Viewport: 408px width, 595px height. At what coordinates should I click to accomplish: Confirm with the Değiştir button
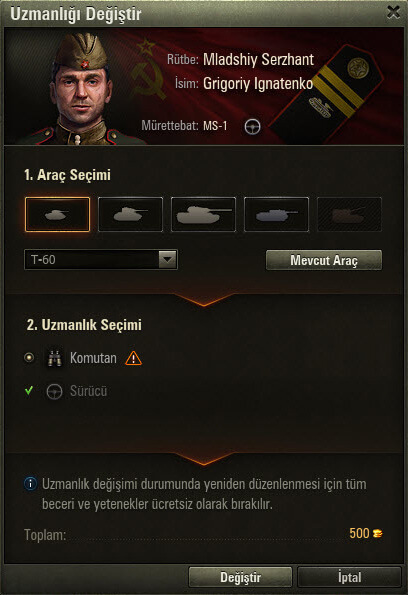click(x=240, y=577)
